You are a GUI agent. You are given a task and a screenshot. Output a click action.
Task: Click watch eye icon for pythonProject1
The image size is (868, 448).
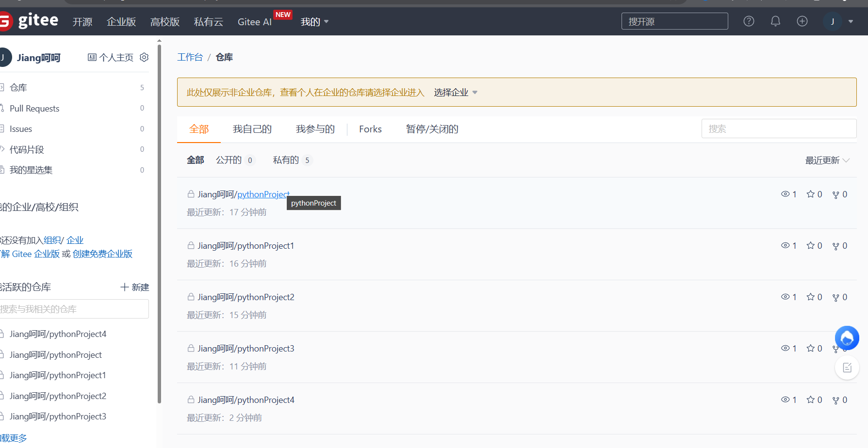click(x=786, y=245)
